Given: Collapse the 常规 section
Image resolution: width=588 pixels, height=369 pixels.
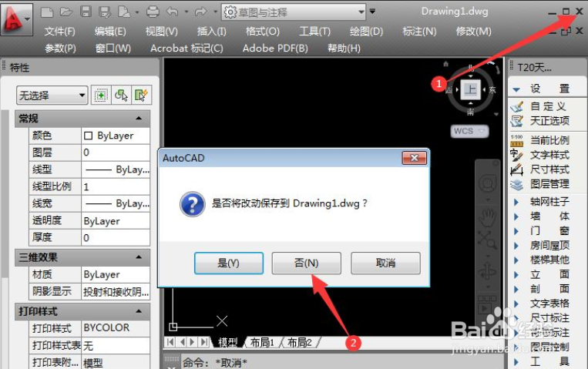Looking at the screenshot, I should (x=139, y=119).
